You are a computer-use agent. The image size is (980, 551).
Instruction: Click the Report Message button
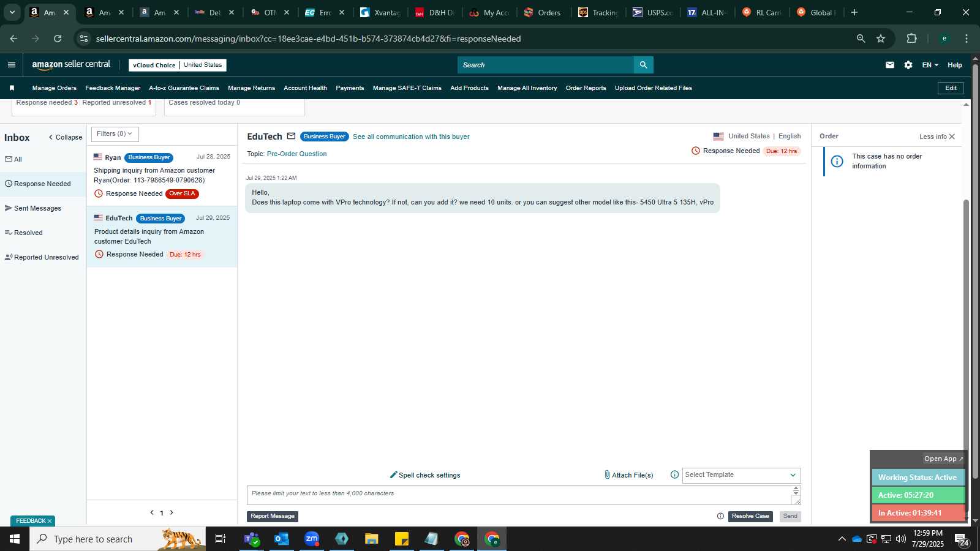tap(273, 517)
